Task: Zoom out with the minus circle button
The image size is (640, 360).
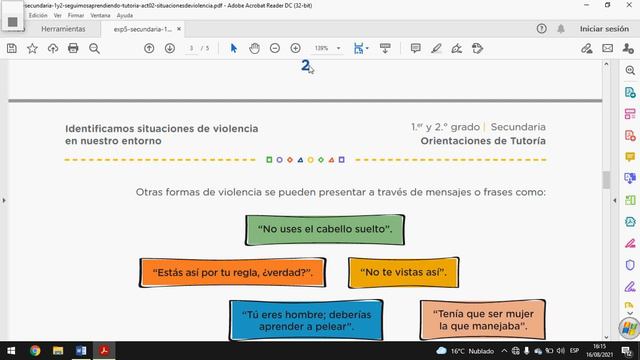Action: (275, 49)
